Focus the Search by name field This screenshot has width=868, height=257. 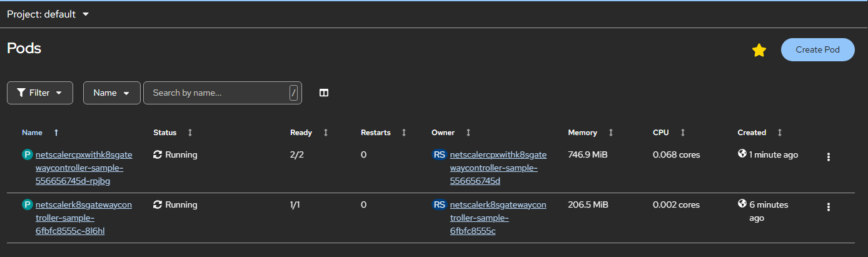pos(216,93)
